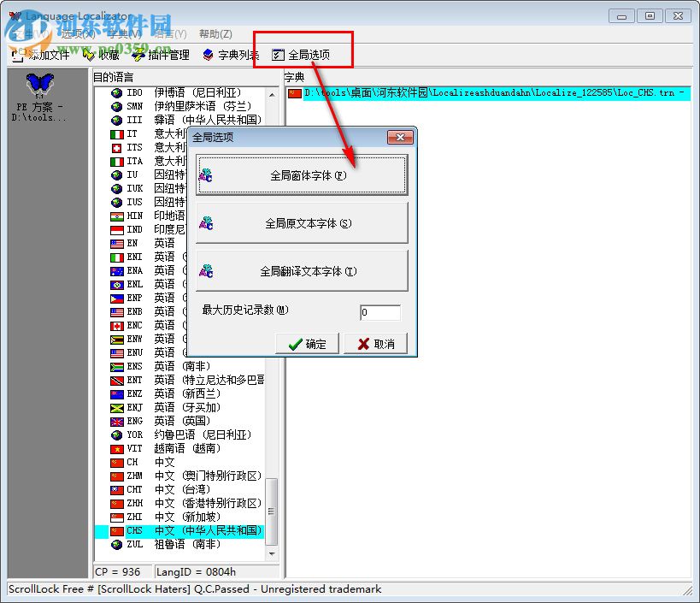The height and width of the screenshot is (603, 700).
Task: Open the 帮助 menu
Action: (211, 33)
